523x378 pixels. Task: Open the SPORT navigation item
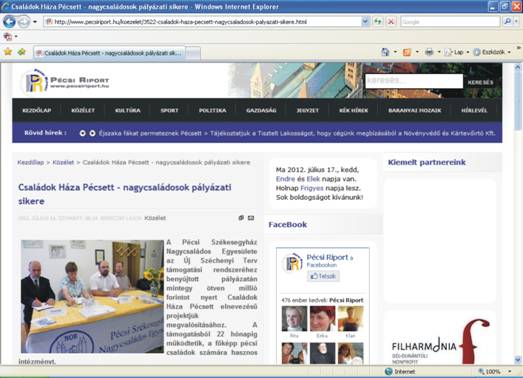click(x=169, y=110)
